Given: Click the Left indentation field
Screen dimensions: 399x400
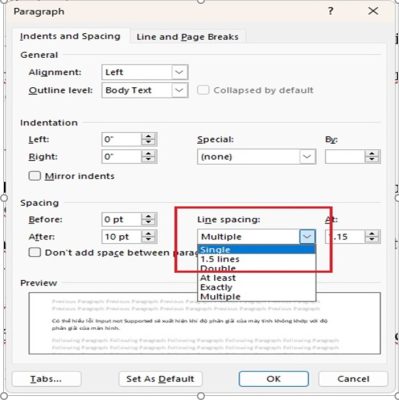Looking at the screenshot, I should [121, 139].
